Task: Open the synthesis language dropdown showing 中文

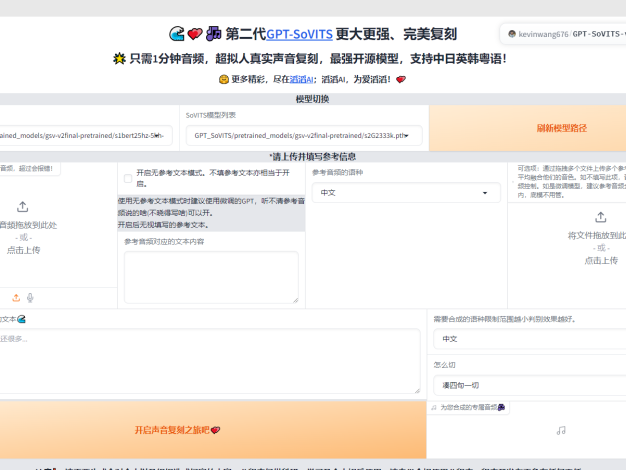Action: coord(529,339)
